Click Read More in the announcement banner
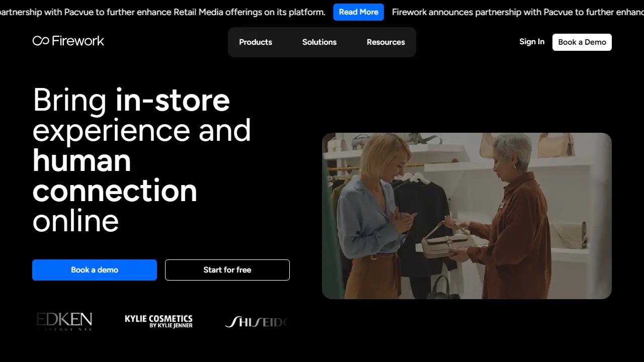 359,12
